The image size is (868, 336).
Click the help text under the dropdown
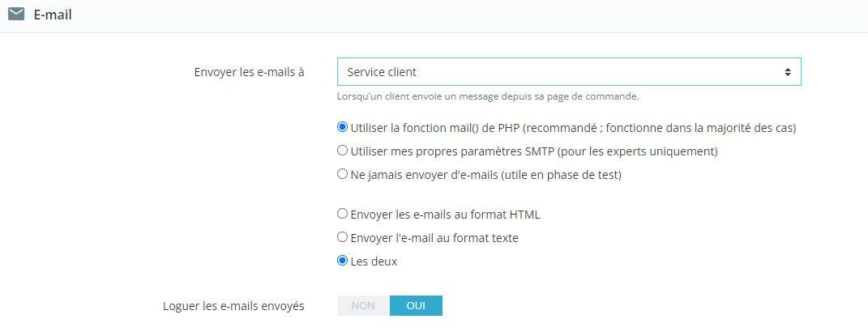(x=488, y=96)
